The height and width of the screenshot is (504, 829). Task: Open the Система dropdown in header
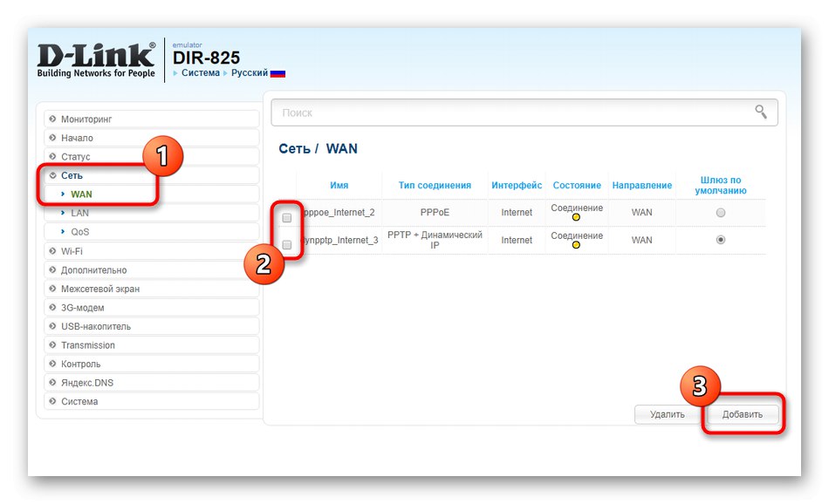pyautogui.click(x=201, y=73)
